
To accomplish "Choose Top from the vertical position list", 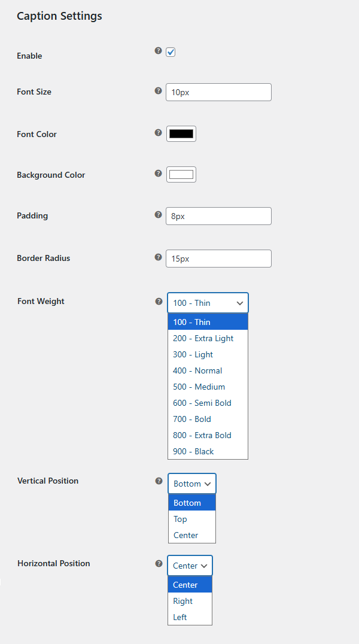I will [180, 519].
